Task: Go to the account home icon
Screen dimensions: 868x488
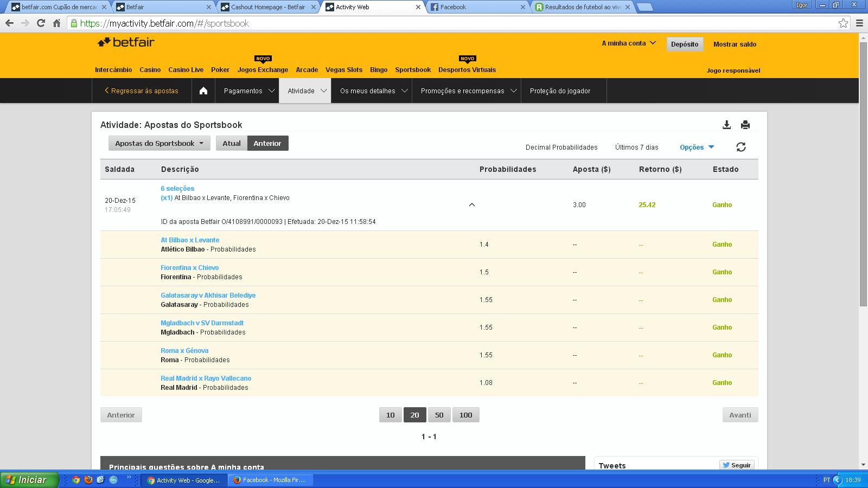Action: [x=203, y=91]
